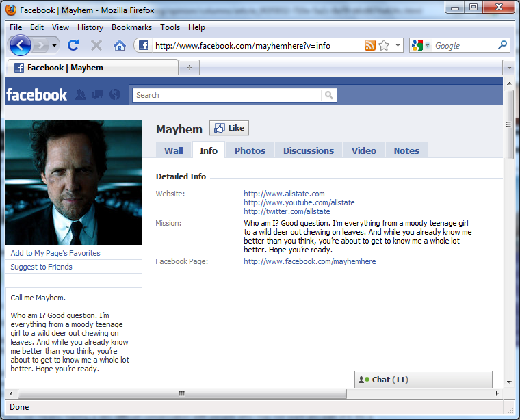Open a new tab with the plus button
520x420 pixels.
[x=190, y=68]
